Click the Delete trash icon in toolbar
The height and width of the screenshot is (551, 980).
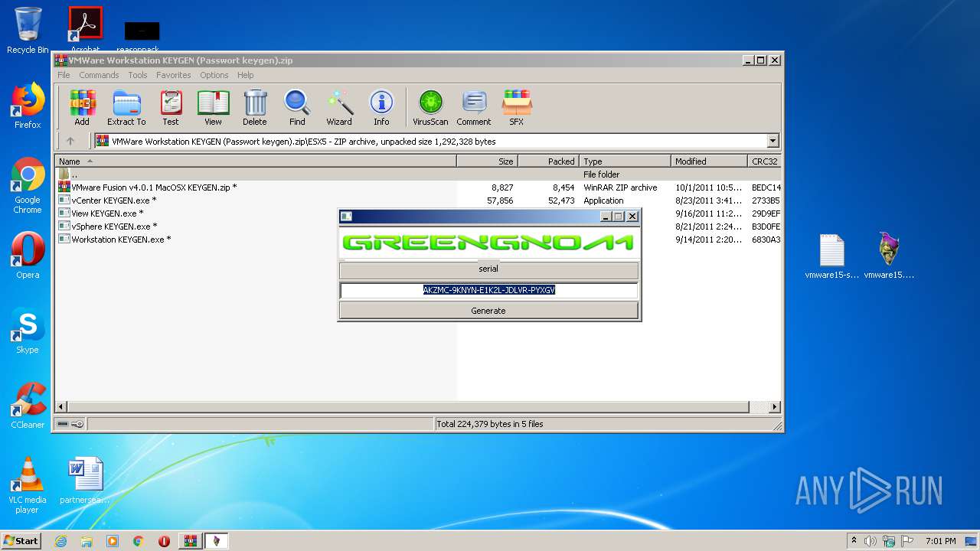tap(255, 108)
